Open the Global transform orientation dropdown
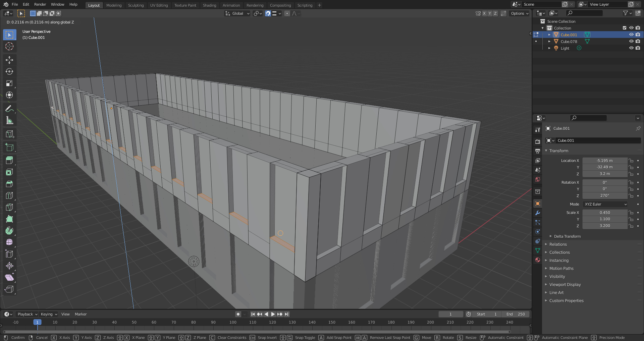The image size is (644, 341). (x=237, y=13)
